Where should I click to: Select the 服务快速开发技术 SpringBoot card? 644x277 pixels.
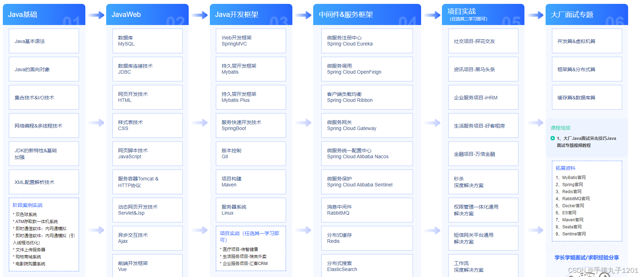[251, 125]
